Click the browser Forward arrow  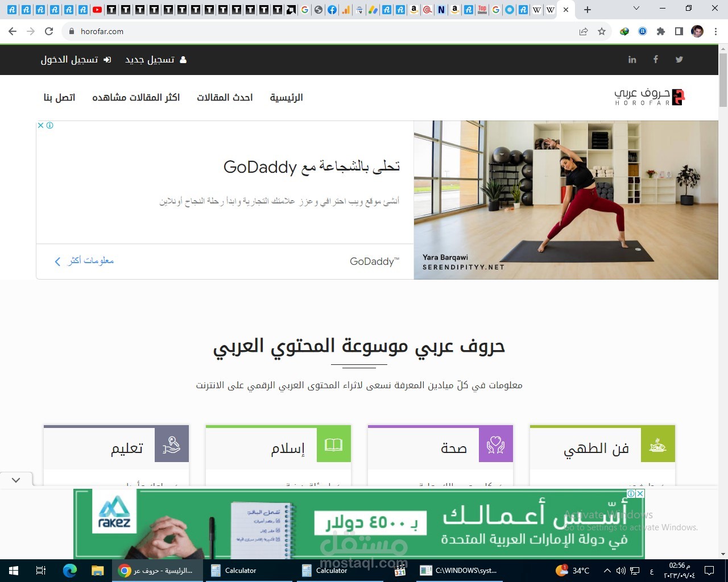pos(31,31)
